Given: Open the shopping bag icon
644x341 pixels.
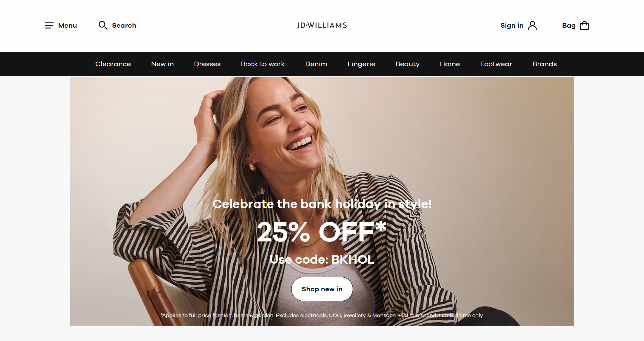Looking at the screenshot, I should 584,25.
